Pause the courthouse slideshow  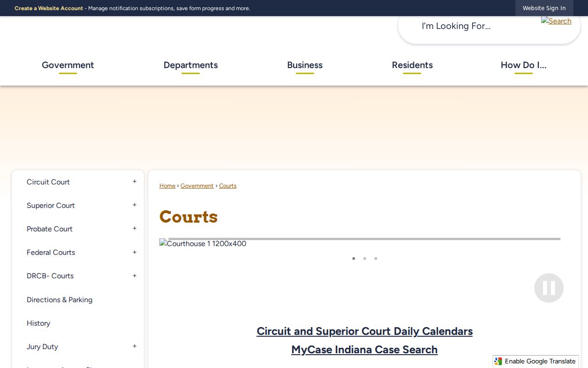(549, 288)
